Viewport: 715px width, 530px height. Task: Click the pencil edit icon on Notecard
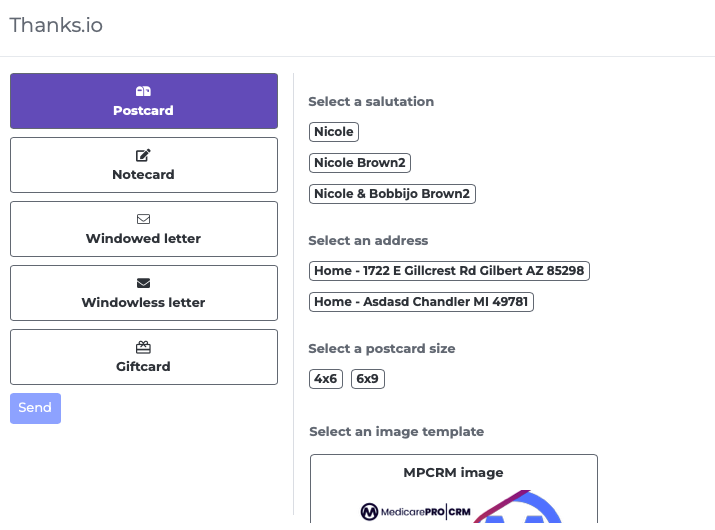coord(143,155)
